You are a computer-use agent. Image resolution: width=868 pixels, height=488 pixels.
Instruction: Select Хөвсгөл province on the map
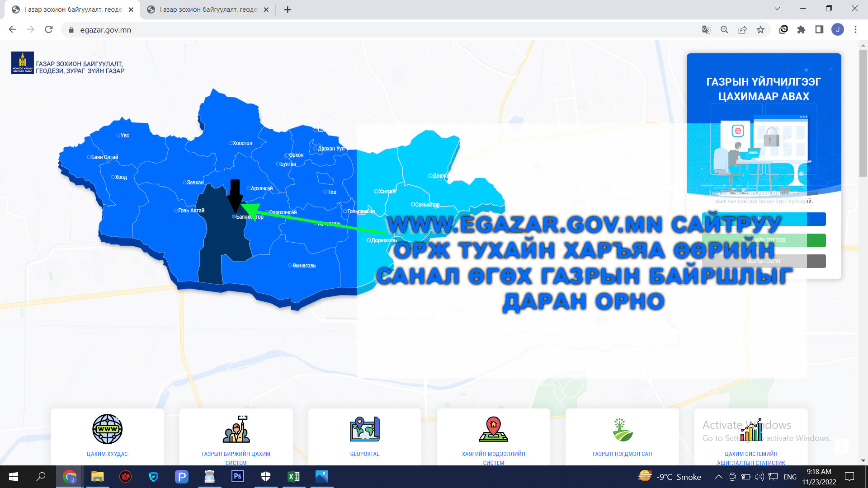pos(241,143)
